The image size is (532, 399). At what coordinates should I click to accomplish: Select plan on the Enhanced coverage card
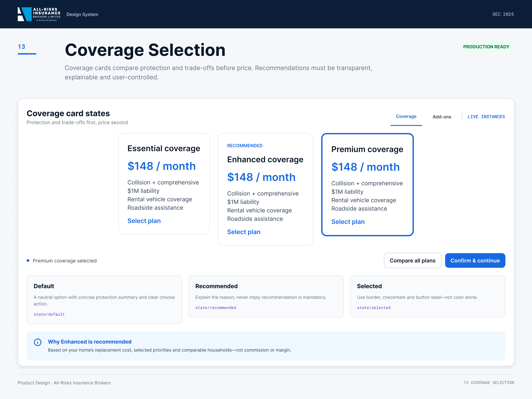(244, 232)
